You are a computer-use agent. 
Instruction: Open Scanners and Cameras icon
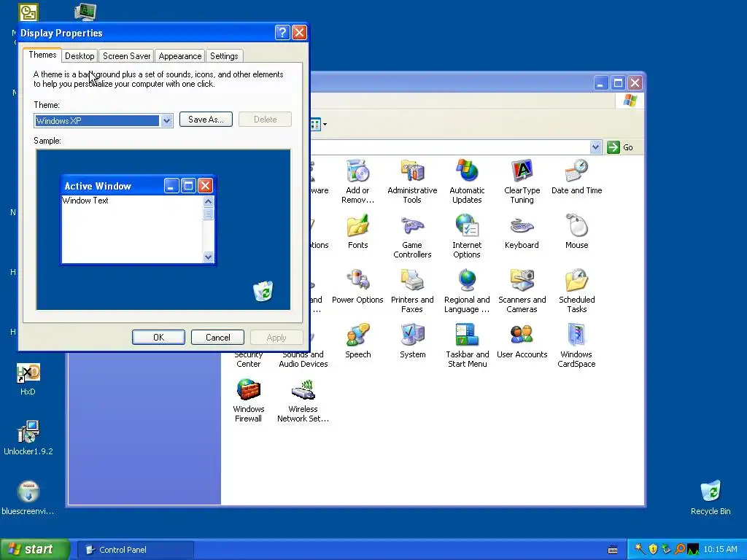coord(522,281)
